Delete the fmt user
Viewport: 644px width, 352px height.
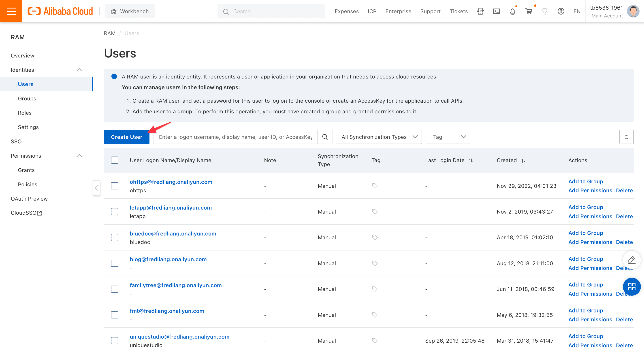pos(624,320)
